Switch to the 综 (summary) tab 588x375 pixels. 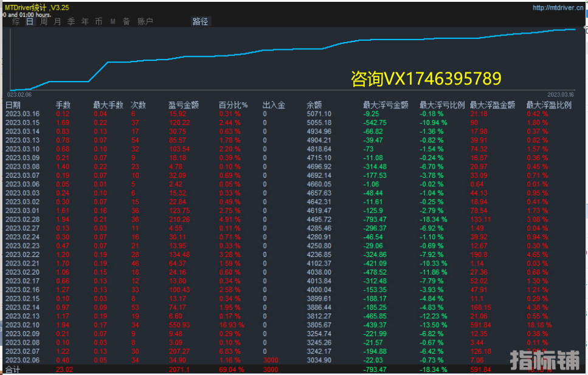tap(16, 21)
